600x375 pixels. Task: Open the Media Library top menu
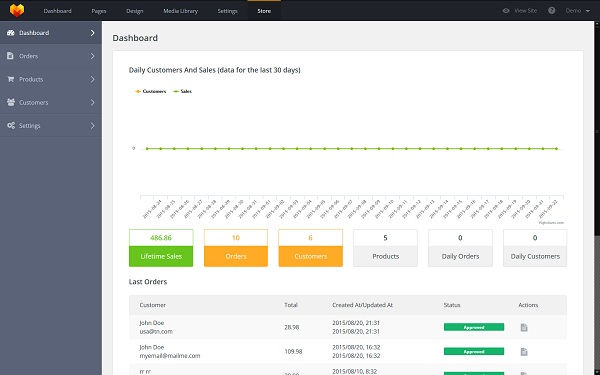pos(181,11)
